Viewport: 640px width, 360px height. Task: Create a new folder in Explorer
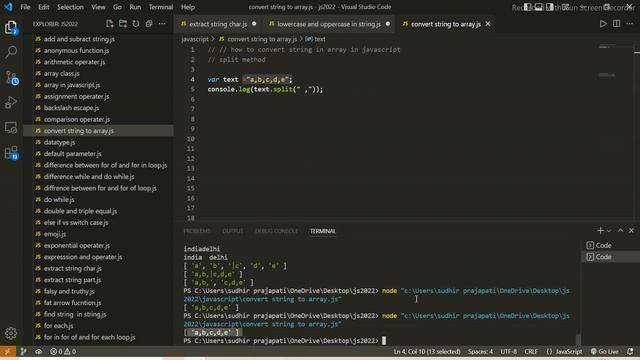122,24
